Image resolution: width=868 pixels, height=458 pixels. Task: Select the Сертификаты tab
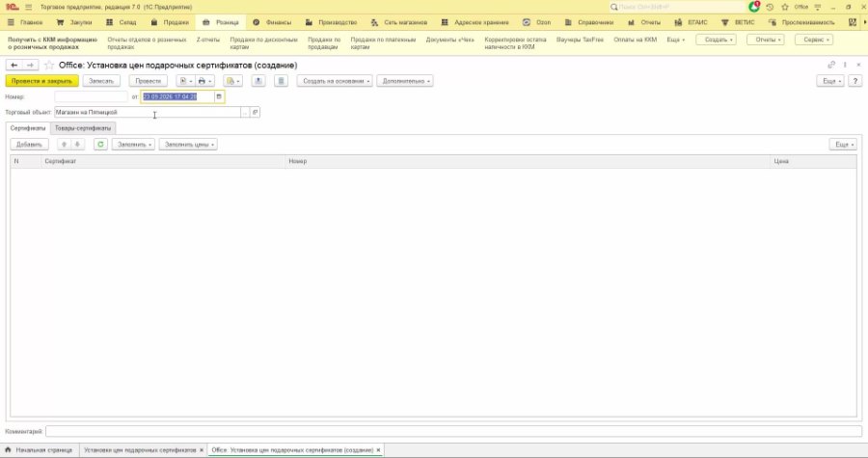[28, 128]
